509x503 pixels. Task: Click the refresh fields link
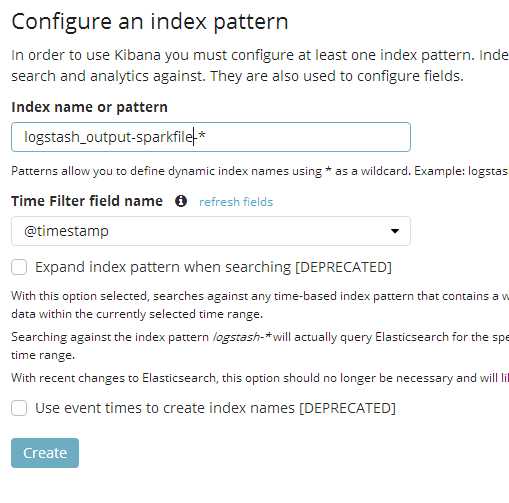(236, 202)
